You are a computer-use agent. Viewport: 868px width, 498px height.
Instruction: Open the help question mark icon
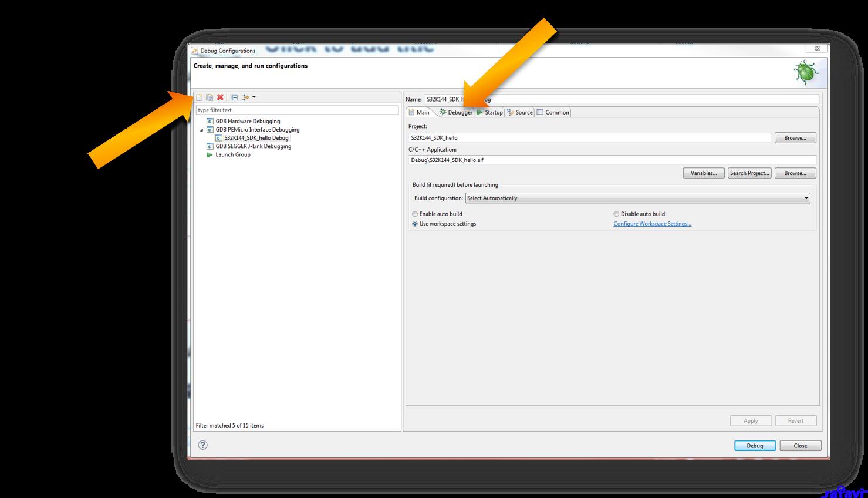click(202, 445)
